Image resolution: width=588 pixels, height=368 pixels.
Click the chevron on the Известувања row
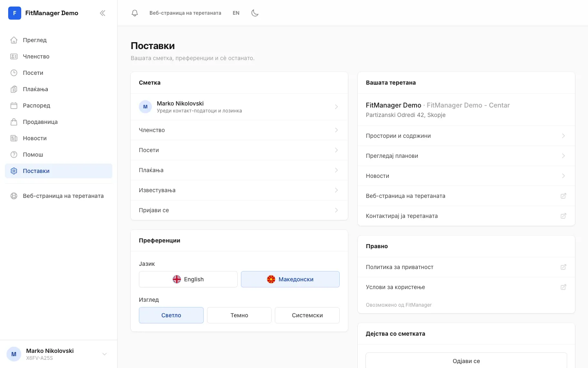click(336, 190)
